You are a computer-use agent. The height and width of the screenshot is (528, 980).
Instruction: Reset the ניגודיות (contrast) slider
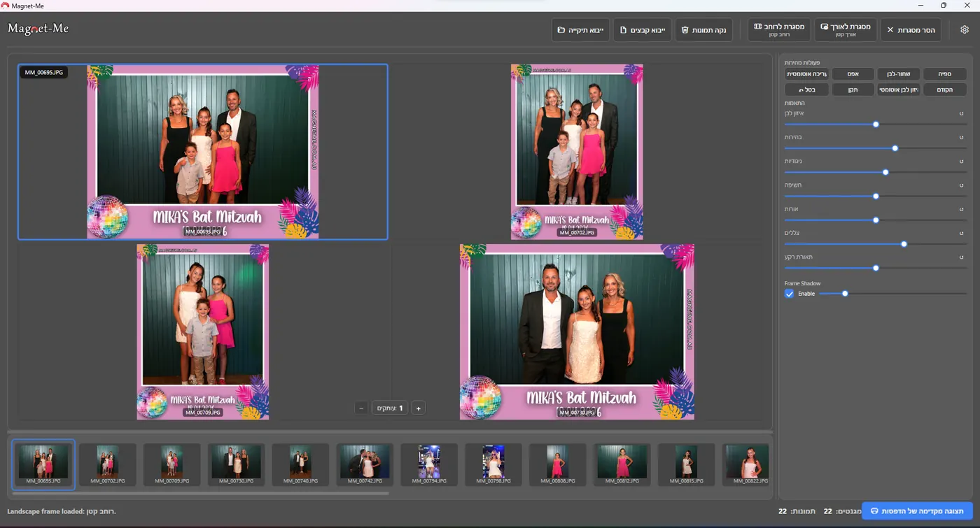(962, 161)
